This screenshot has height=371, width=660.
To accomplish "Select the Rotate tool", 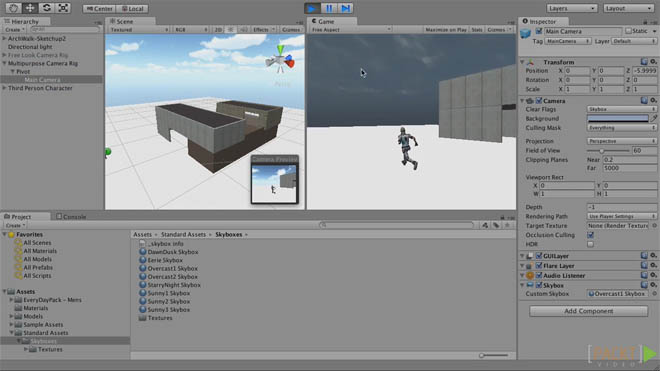I will coord(46,8).
